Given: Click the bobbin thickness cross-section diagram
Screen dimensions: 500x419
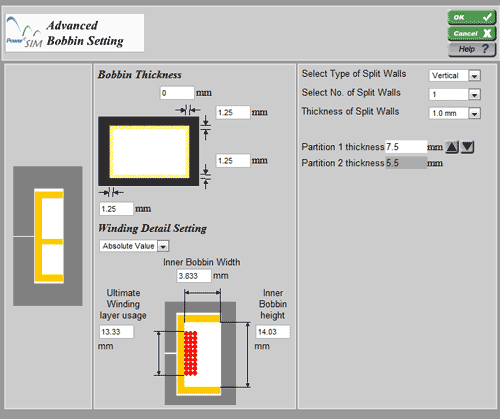Looking at the screenshot, I should tap(149, 151).
